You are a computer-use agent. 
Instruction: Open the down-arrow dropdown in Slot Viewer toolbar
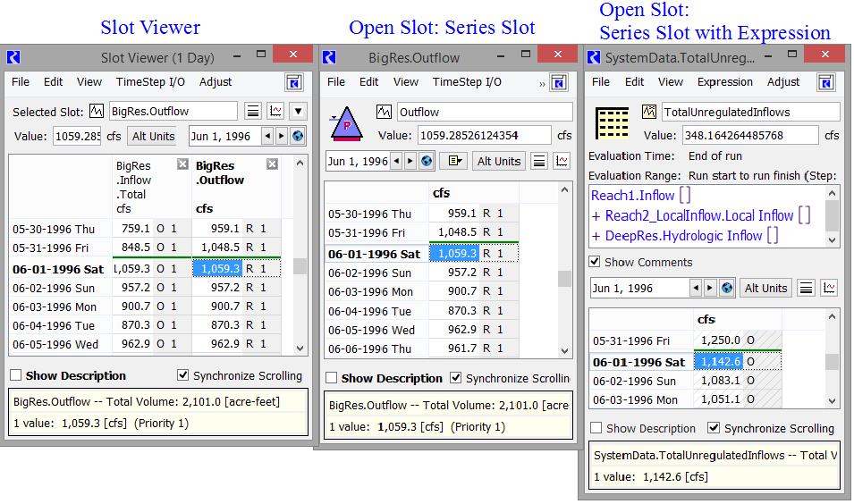[x=299, y=112]
